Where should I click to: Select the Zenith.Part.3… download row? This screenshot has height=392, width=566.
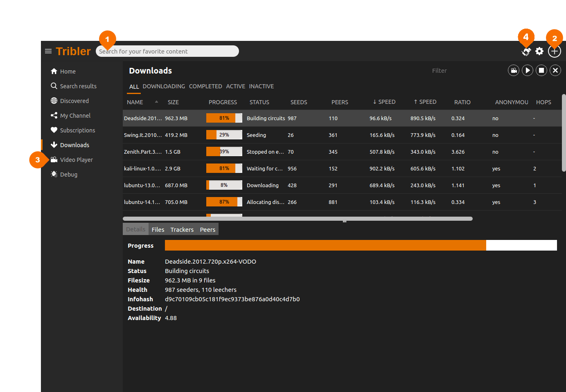[342, 152]
